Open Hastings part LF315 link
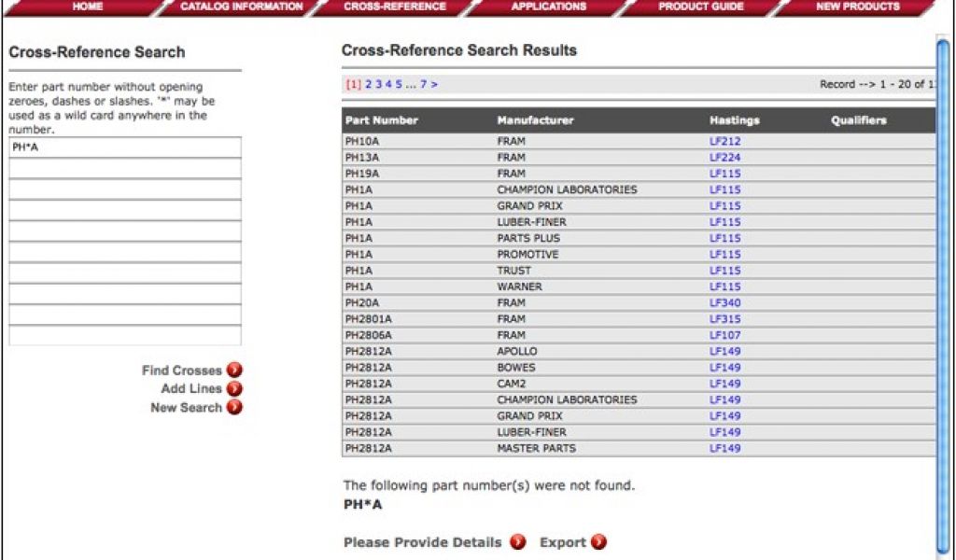This screenshot has width=956, height=560. point(724,318)
